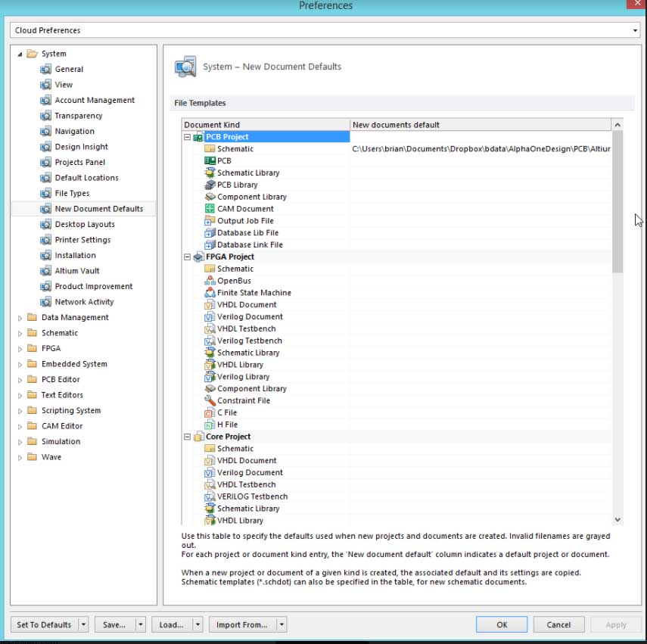Click the Output Job File icon
This screenshot has height=644, width=647.
[210, 221]
